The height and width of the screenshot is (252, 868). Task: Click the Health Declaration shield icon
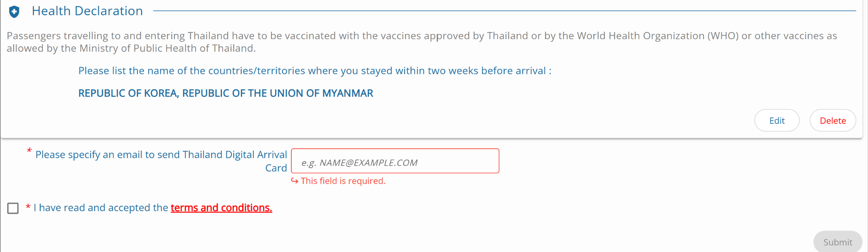[14, 12]
